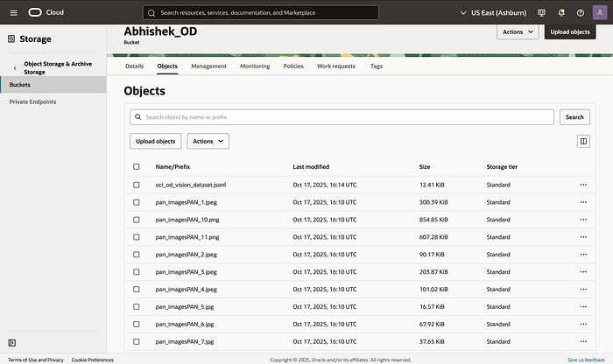The width and height of the screenshot is (613, 364).
Task: Focus the search object by name field
Action: pos(342,117)
